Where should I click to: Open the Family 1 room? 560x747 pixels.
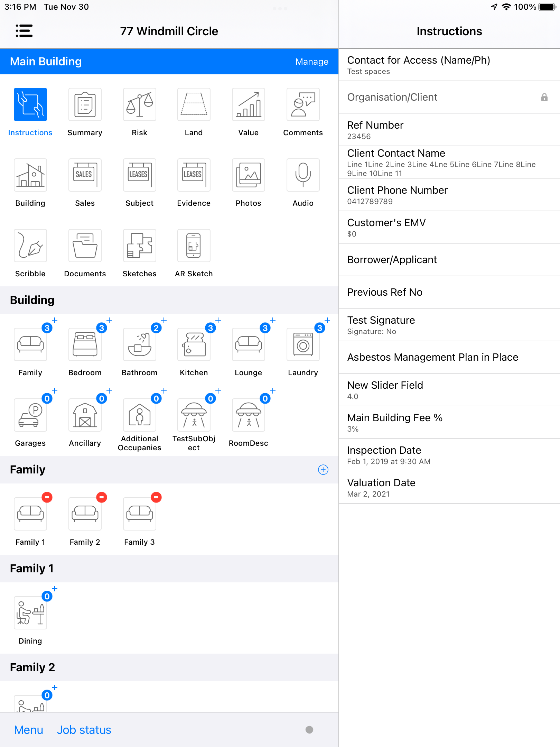(30, 514)
